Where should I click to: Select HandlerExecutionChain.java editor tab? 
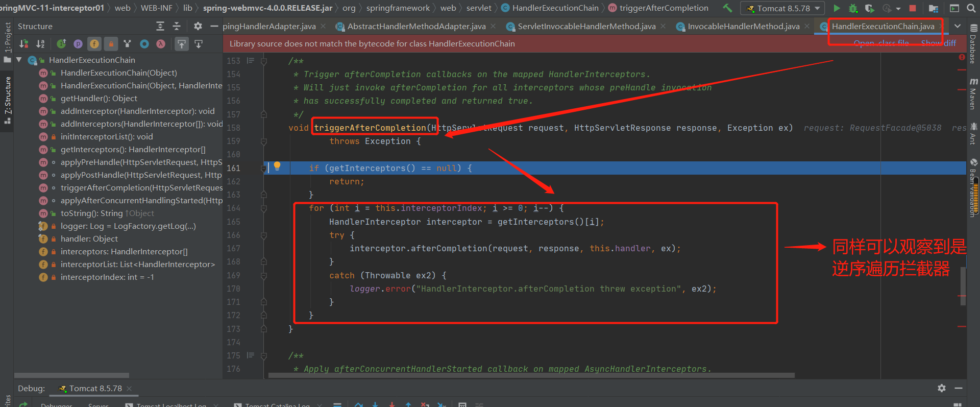pyautogui.click(x=883, y=26)
